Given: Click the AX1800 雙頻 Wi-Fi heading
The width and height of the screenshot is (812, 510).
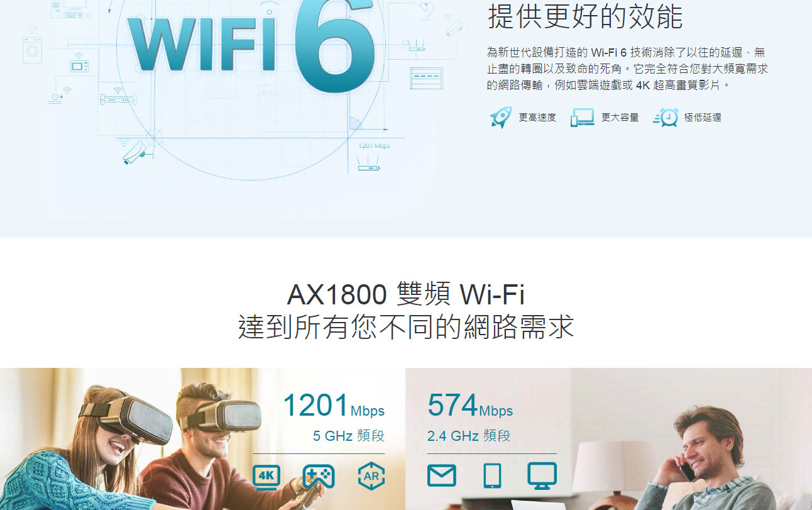Looking at the screenshot, I should tap(406, 294).
